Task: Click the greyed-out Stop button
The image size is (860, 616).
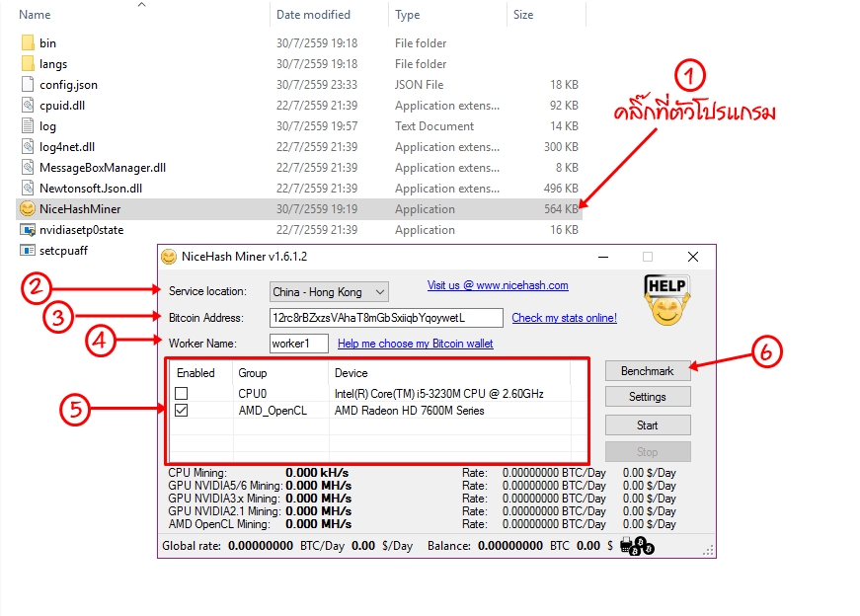Action: [x=648, y=452]
